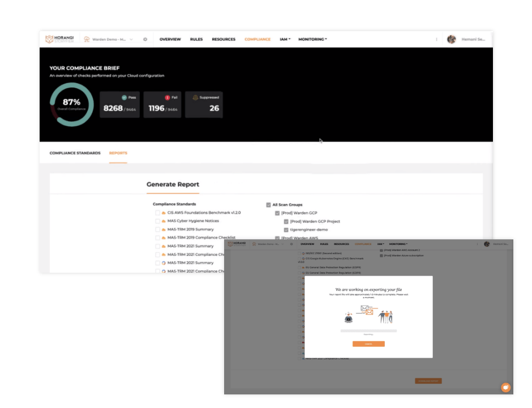Image resolution: width=532 pixels, height=408 pixels.
Task: Click GCP icon beside CIS Google Kubernetes Engine
Action: 303,259
